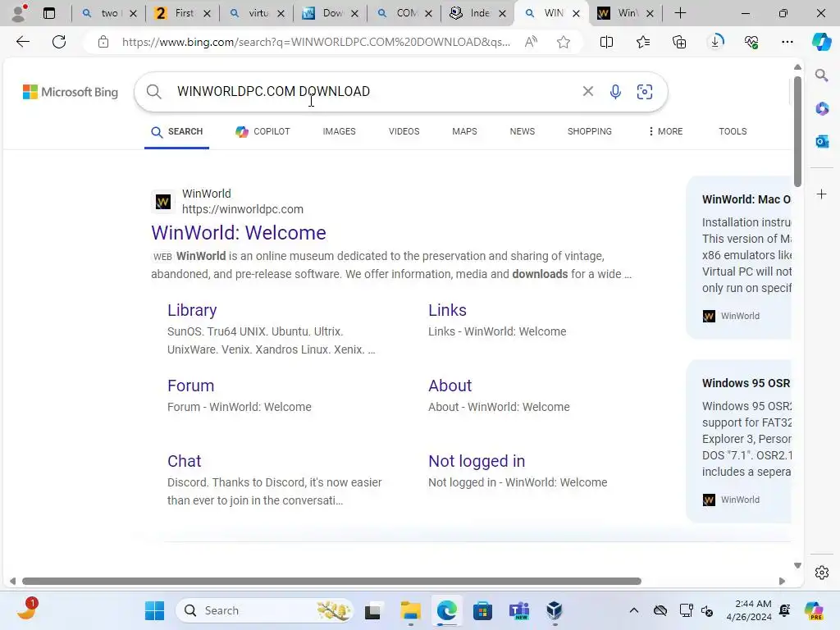The height and width of the screenshot is (630, 840).
Task: Open Read Aloud from address bar
Action: click(531, 42)
